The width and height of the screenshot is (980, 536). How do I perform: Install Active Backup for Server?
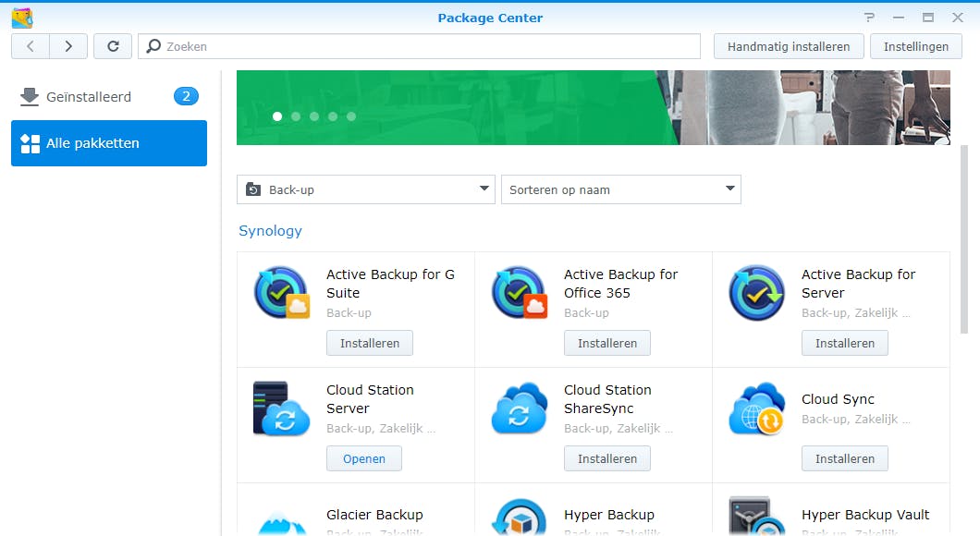844,343
